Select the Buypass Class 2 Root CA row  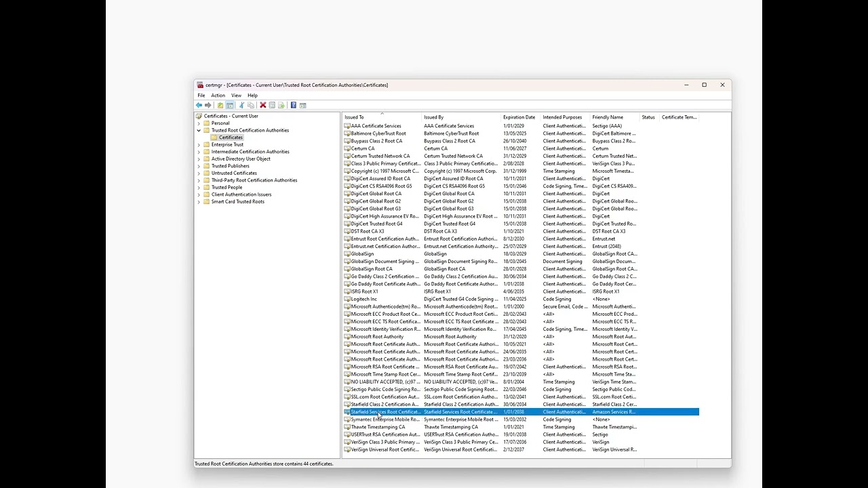521,141
